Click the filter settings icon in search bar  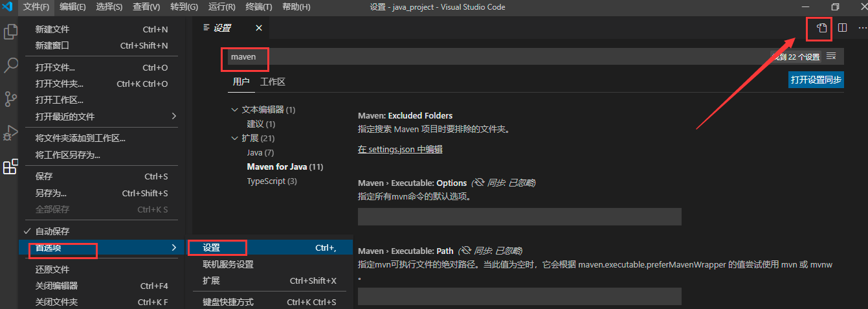coord(831,56)
